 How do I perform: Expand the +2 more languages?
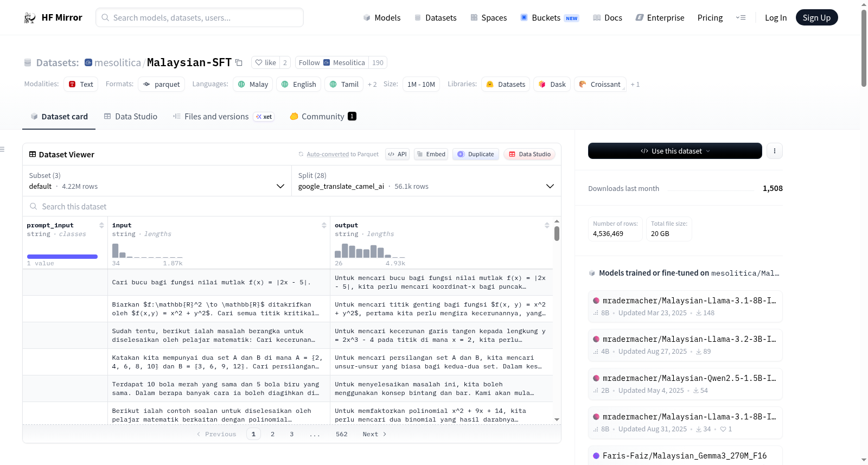(x=372, y=84)
